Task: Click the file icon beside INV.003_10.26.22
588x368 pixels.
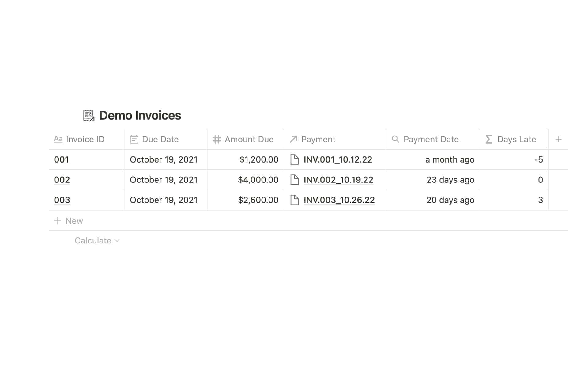Action: click(294, 200)
